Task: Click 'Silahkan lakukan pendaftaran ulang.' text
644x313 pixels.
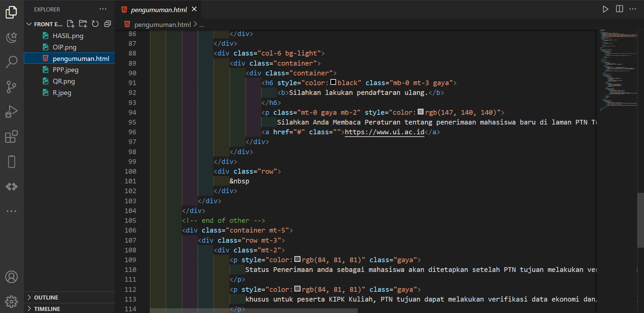Action: coord(358,93)
